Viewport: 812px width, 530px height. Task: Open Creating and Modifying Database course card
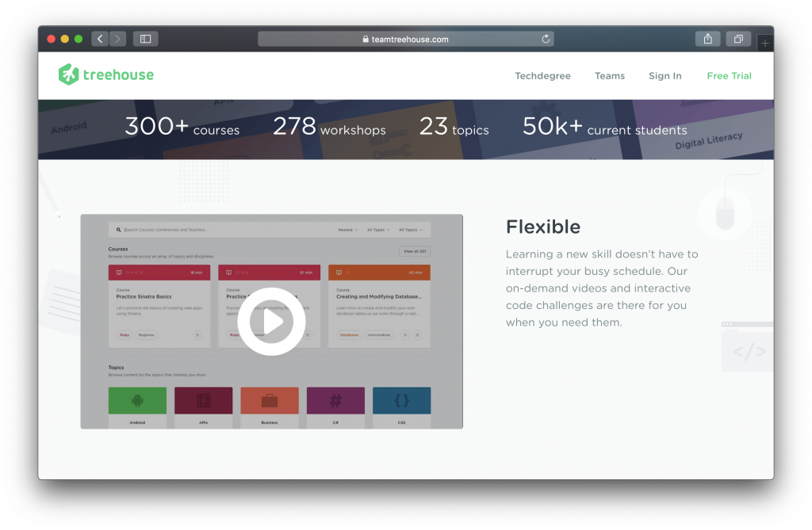pos(380,306)
